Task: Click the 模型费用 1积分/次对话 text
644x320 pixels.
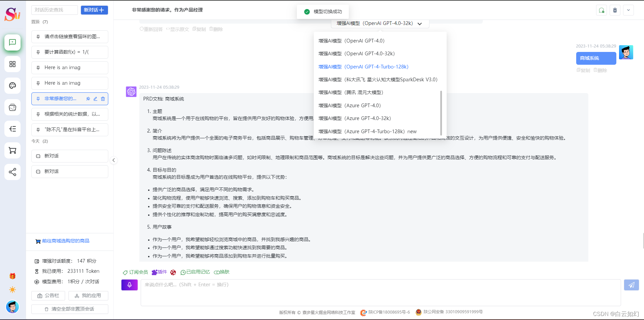Action: click(67, 282)
